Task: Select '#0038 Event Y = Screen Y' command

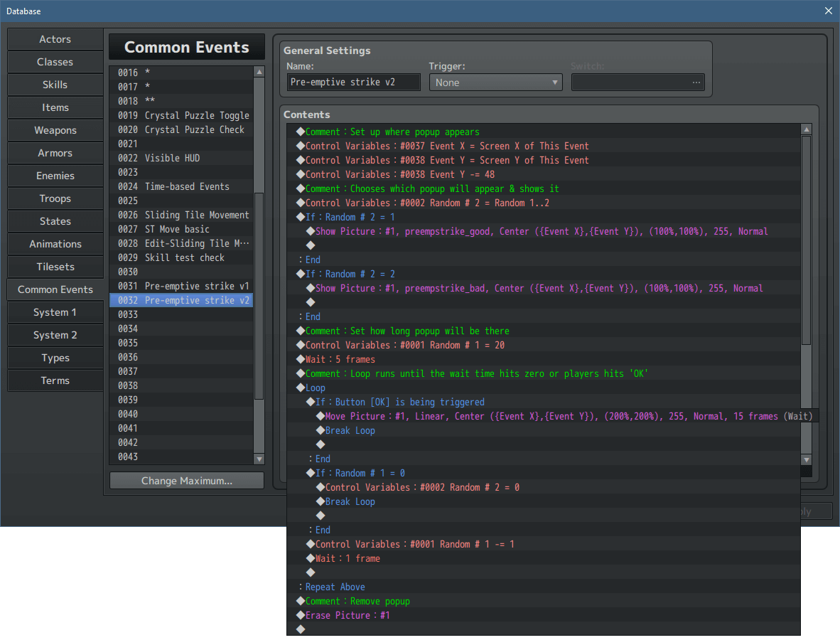Action: coord(544,160)
